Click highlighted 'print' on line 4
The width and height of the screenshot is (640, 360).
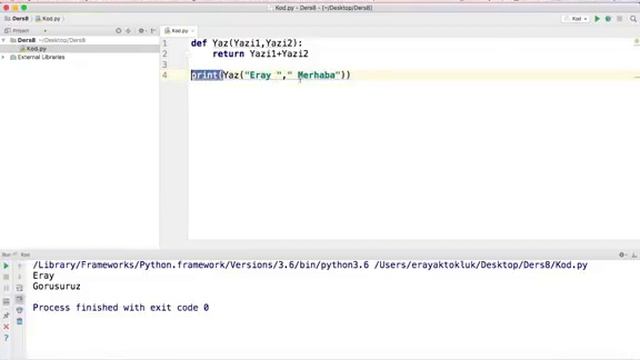point(204,75)
